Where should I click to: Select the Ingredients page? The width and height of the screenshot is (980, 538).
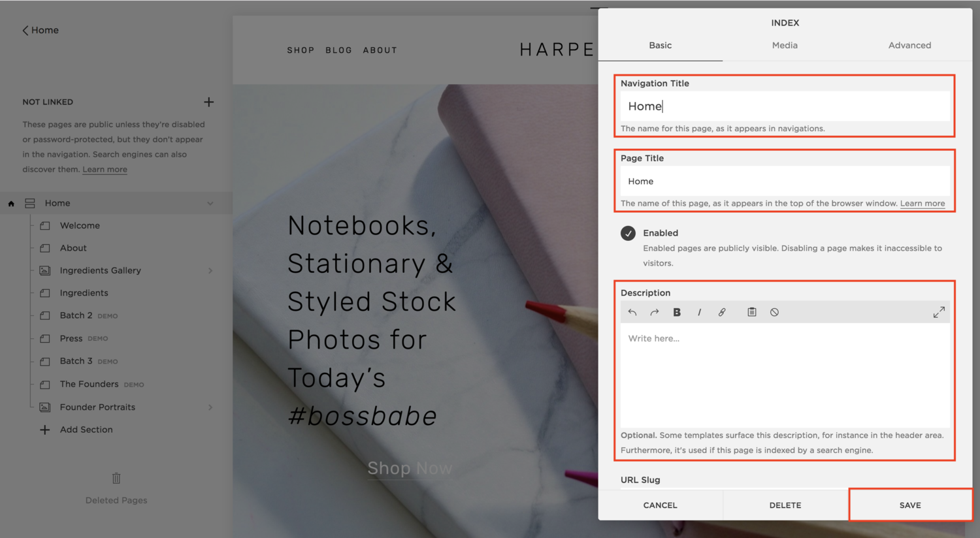pos(84,293)
